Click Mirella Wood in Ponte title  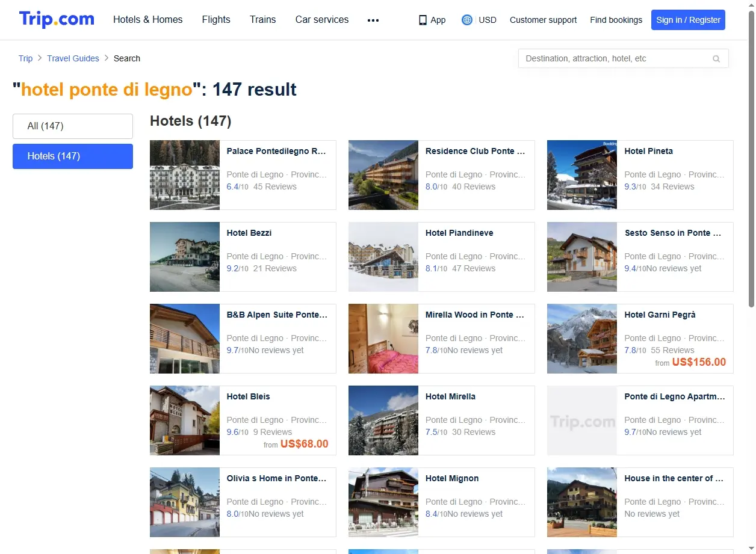(x=475, y=315)
